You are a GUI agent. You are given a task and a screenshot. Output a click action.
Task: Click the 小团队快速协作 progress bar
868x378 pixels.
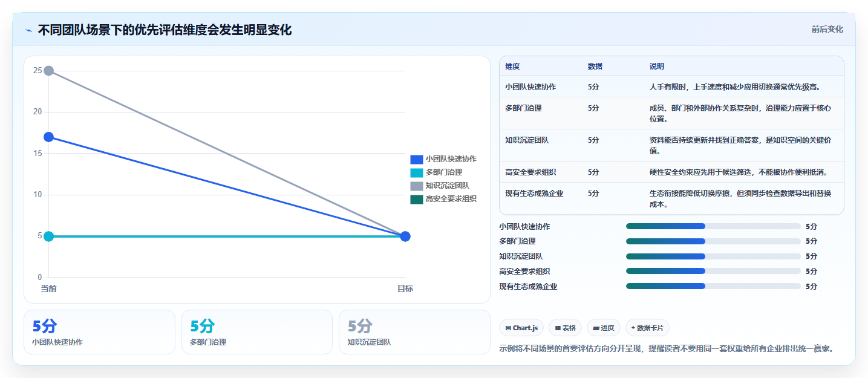click(713, 226)
